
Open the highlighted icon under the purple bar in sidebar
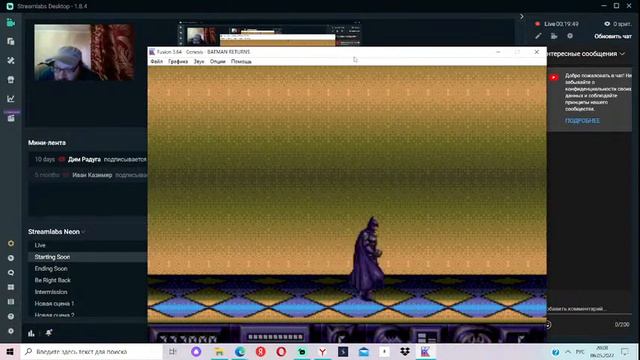click(x=11, y=118)
